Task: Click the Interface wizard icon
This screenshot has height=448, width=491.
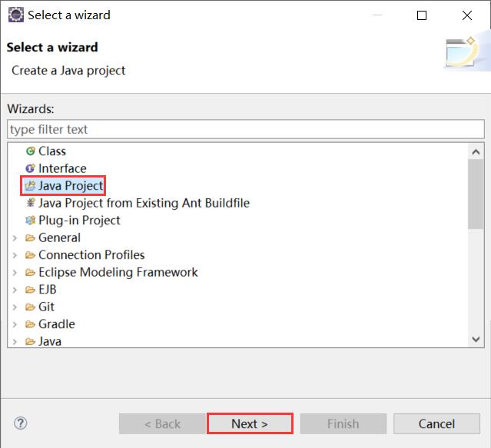Action: pos(31,169)
